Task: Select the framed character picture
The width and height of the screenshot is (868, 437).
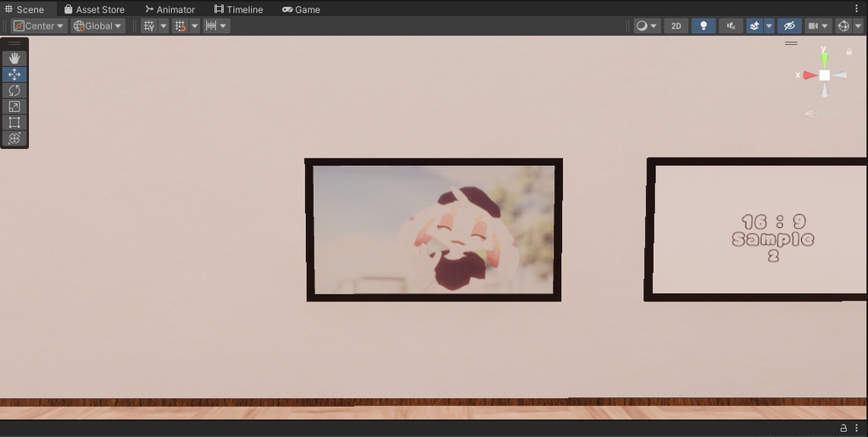Action: (x=434, y=230)
